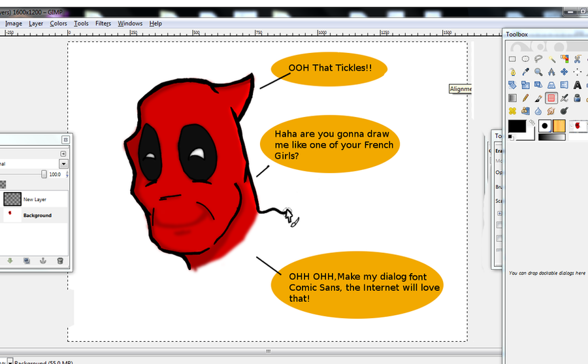Viewport: 588px width, 364px height.
Task: Select the New Layer thumbnail
Action: coord(12,199)
